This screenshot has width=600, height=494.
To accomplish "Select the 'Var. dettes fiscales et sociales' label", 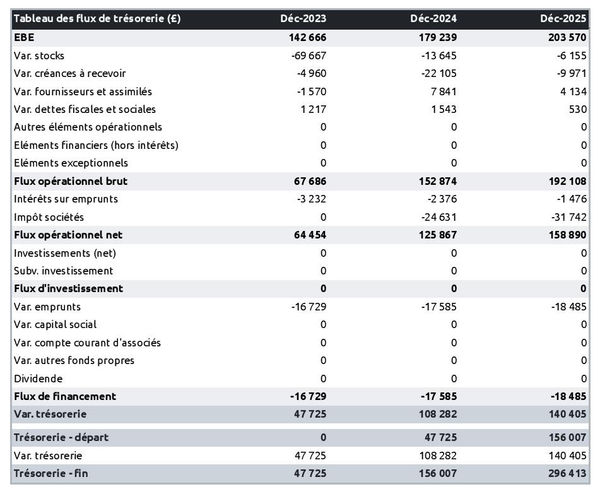I will [85, 109].
